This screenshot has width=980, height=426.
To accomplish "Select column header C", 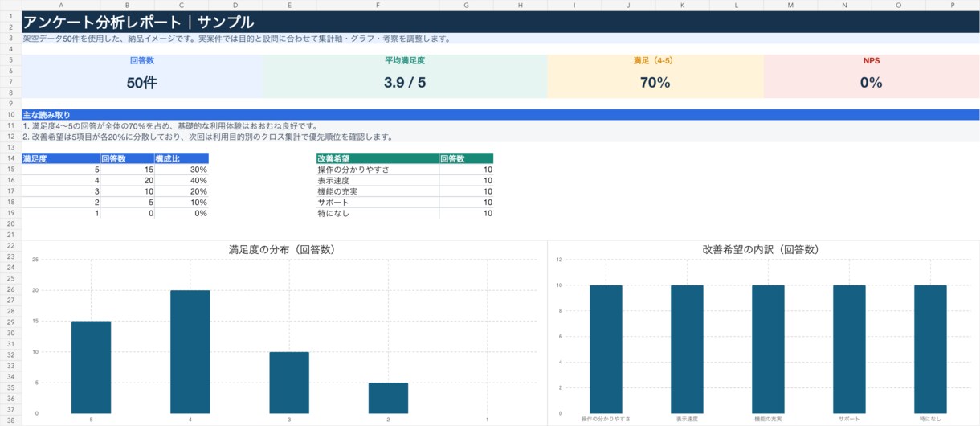I will click(x=182, y=6).
